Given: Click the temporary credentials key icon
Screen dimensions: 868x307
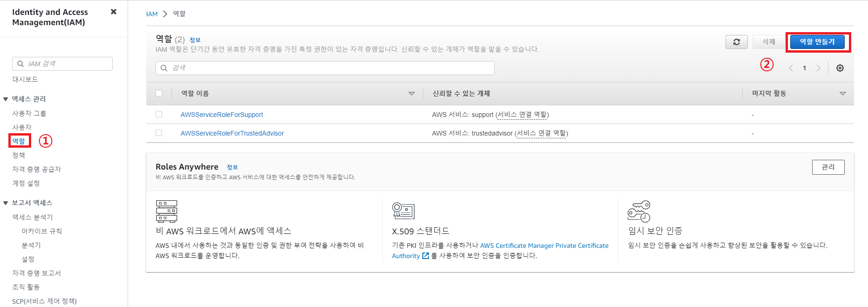Looking at the screenshot, I should (639, 211).
